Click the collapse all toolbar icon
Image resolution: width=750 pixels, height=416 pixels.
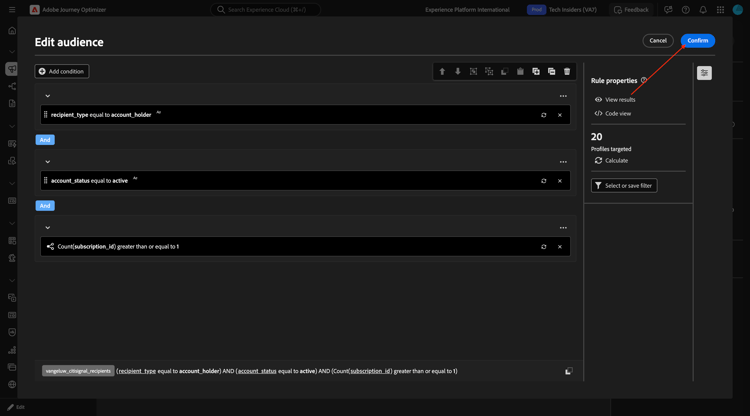[x=551, y=71]
